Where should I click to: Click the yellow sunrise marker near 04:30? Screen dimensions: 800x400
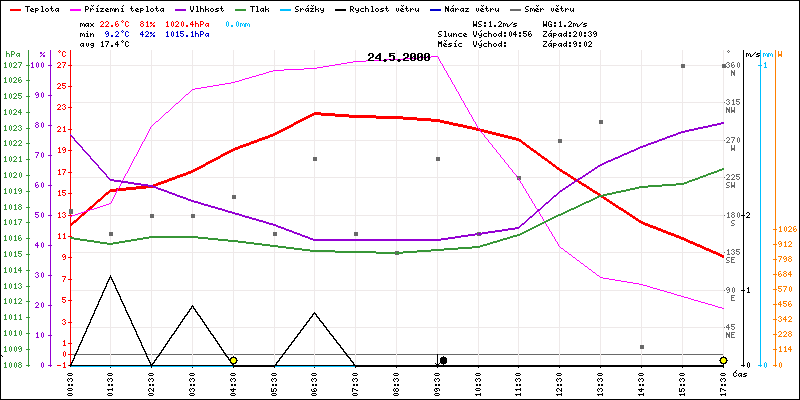(x=233, y=360)
